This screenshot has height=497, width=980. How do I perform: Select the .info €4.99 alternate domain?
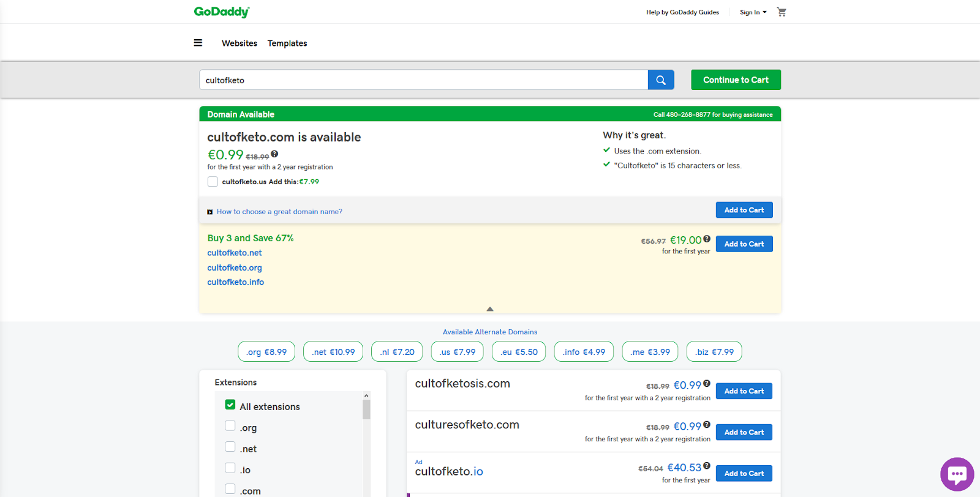[x=584, y=352]
